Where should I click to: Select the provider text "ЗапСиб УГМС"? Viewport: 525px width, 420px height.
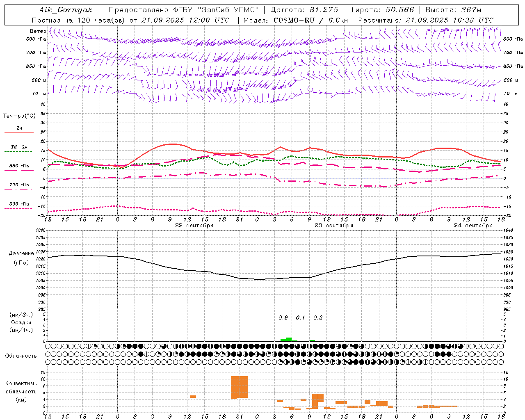(228, 10)
